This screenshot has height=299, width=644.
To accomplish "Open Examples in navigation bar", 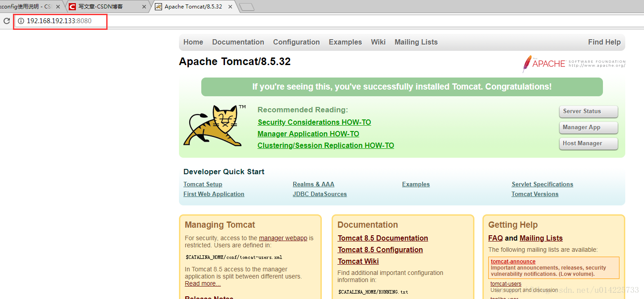I will pos(345,42).
